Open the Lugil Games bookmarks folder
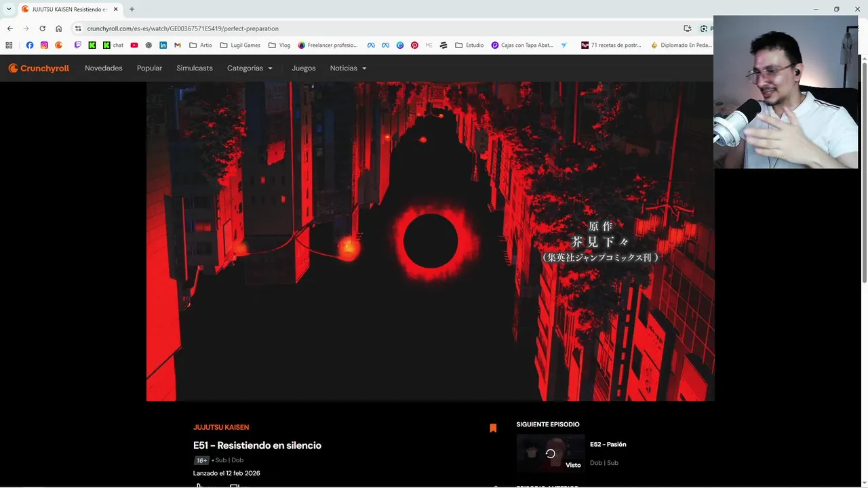The image size is (868, 488). click(240, 45)
